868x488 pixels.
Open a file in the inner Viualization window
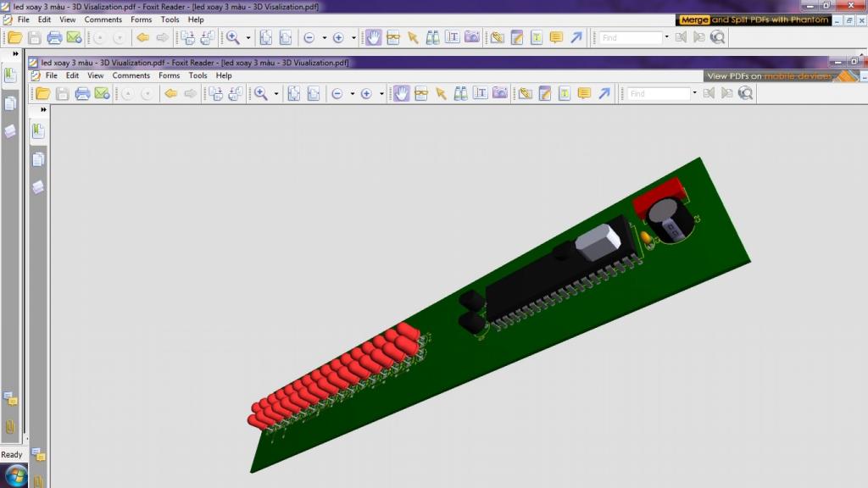point(42,93)
